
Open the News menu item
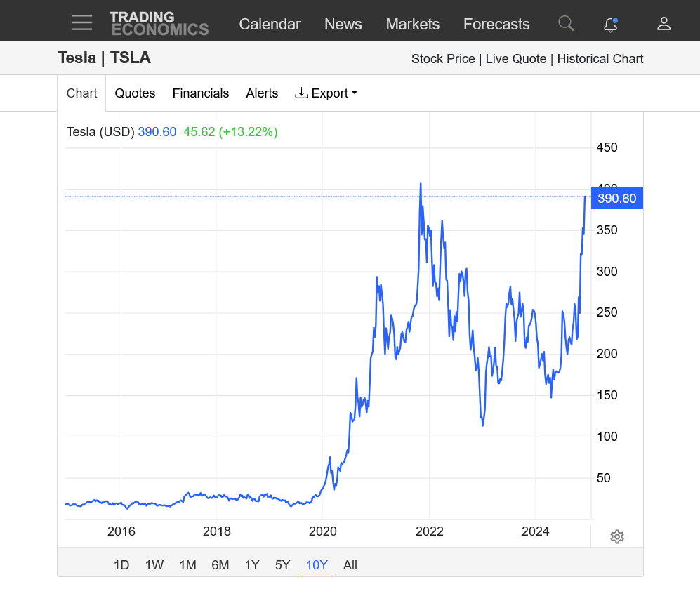point(343,24)
